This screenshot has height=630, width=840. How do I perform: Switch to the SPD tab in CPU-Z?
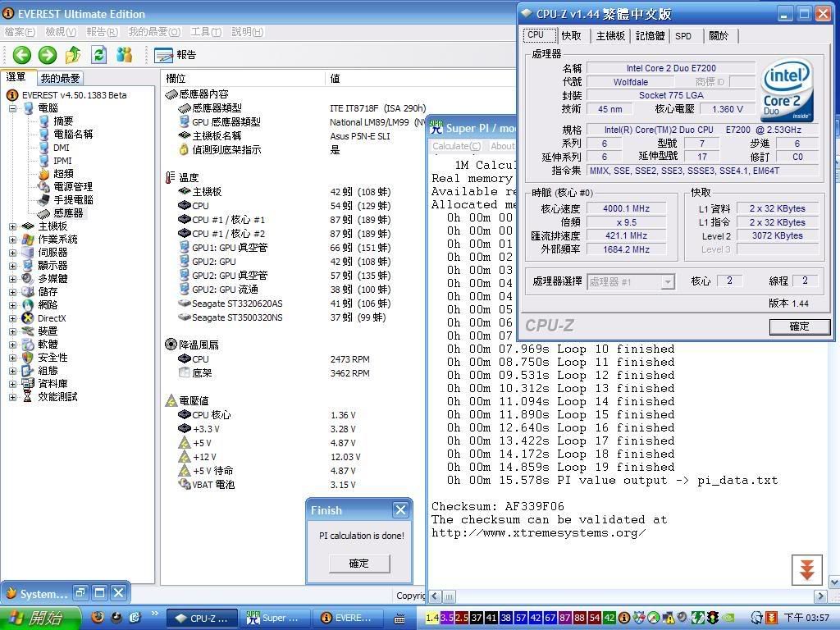[682, 36]
